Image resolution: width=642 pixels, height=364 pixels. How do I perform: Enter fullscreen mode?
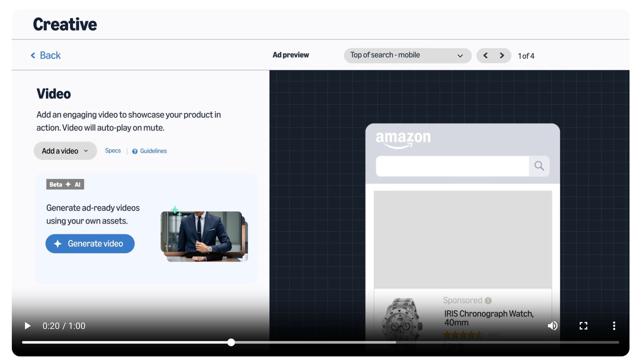[x=583, y=326]
